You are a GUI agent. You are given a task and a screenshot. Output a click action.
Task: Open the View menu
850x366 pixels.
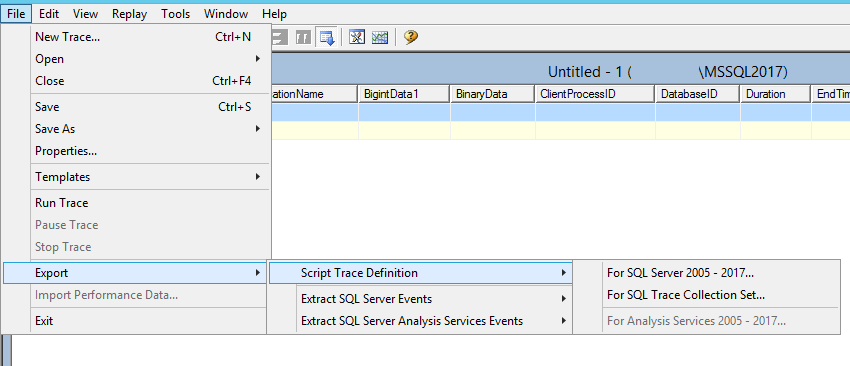(x=85, y=14)
